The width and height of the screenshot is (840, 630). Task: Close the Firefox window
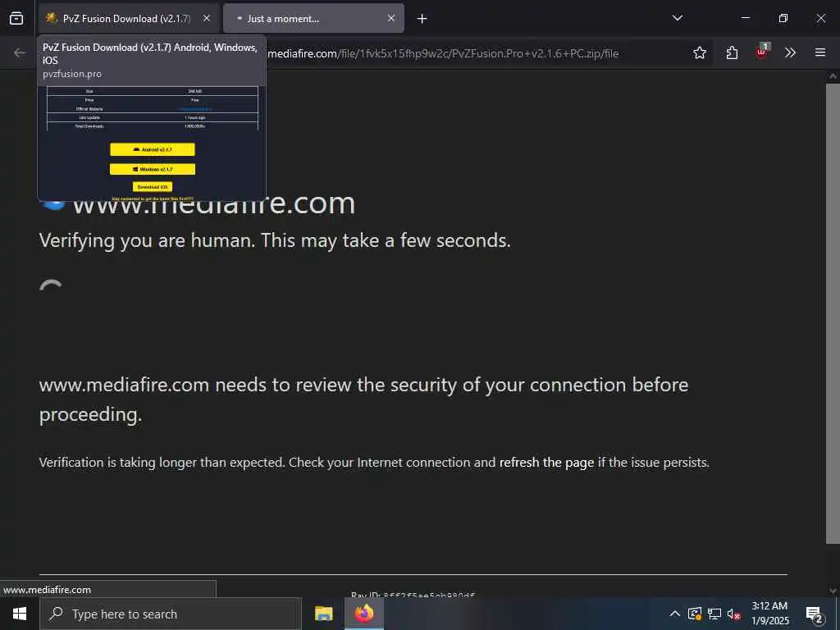(x=820, y=18)
